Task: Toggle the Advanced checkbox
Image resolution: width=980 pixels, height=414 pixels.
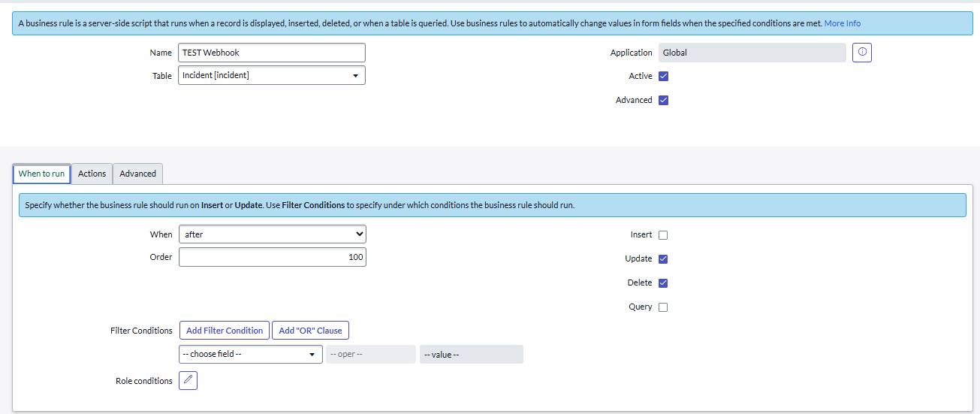Action: click(x=663, y=100)
